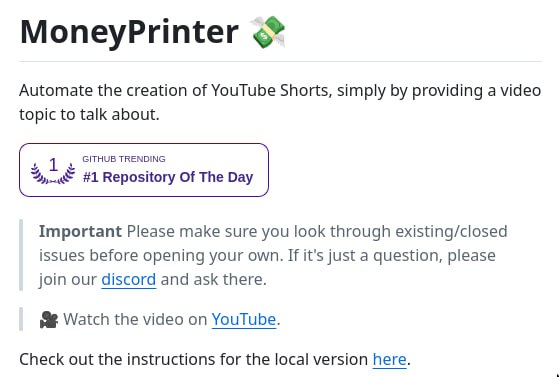
Task: Click the "Automate the creation of YouTube Shorts" line
Action: (280, 90)
